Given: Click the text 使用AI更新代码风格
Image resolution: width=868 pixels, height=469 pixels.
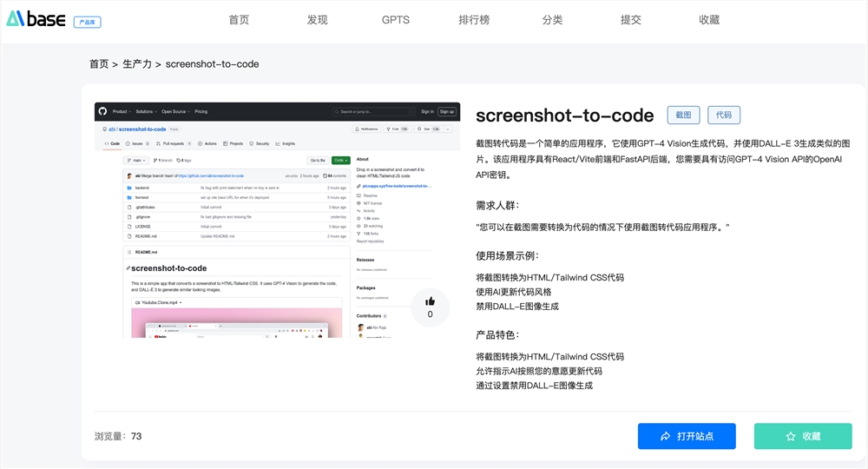Looking at the screenshot, I should 514,292.
